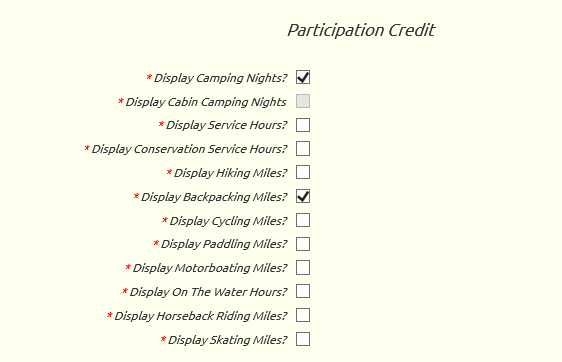Select the Display Backpacking Miles label text
The height and width of the screenshot is (362, 562).
[x=214, y=197]
